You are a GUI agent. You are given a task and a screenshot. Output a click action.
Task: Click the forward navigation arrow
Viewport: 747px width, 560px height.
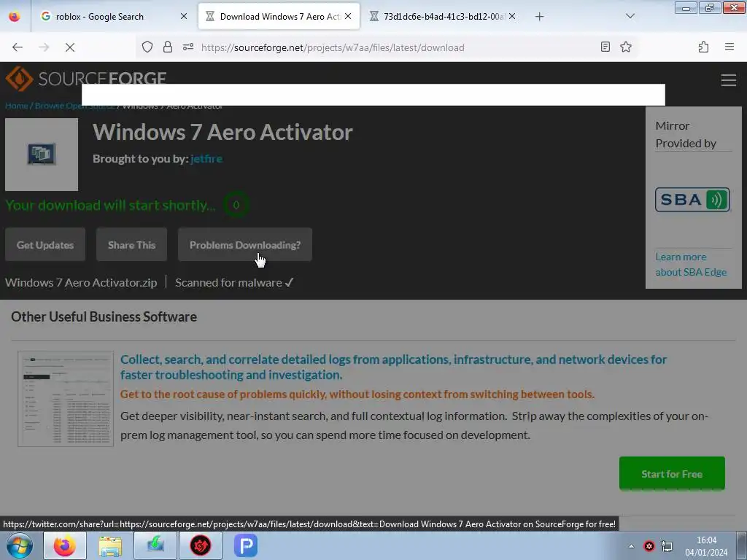[x=44, y=47]
